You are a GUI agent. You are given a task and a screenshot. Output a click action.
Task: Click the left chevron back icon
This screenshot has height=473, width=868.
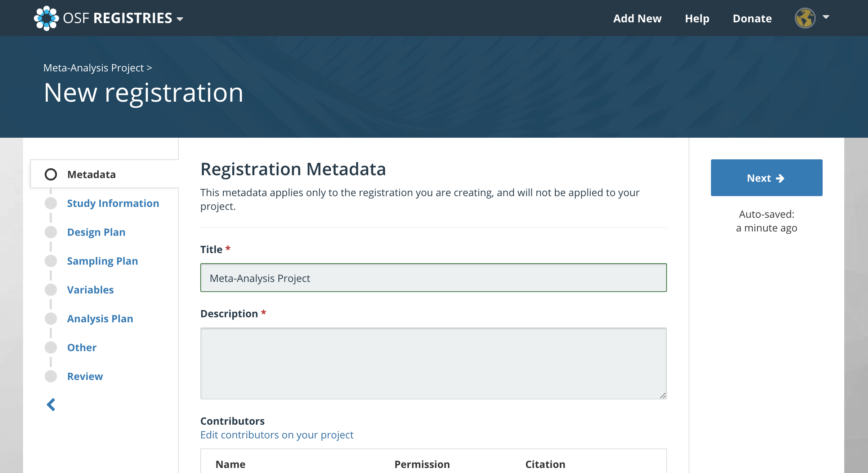51,405
